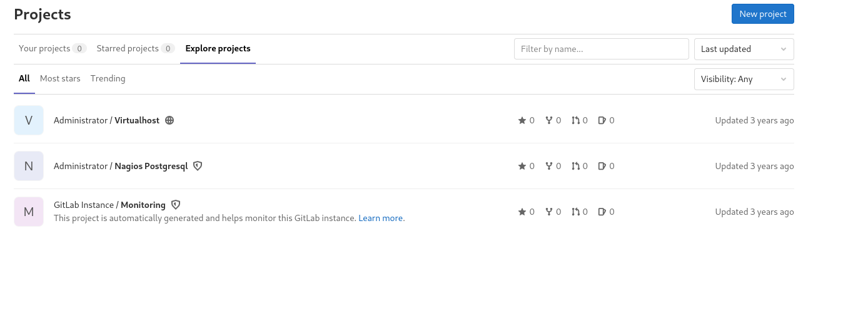868x315 pixels.
Task: Click the globe public icon beside Virtualhost
Action: pyautogui.click(x=169, y=120)
